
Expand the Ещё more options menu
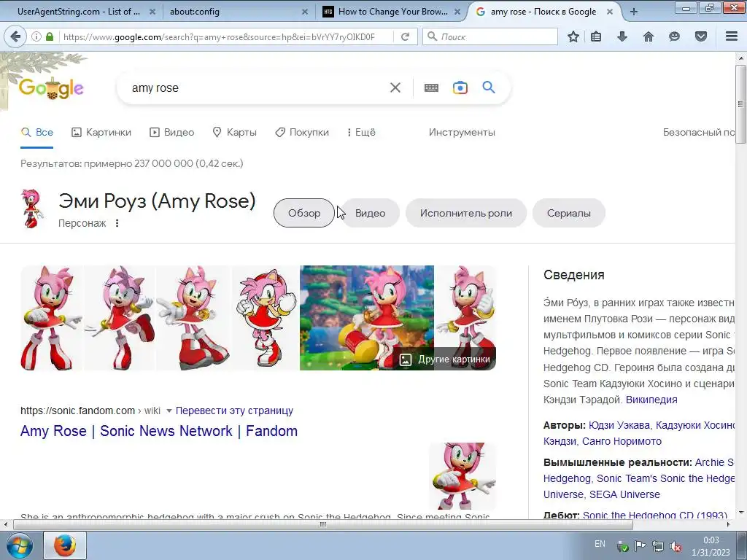(x=362, y=133)
